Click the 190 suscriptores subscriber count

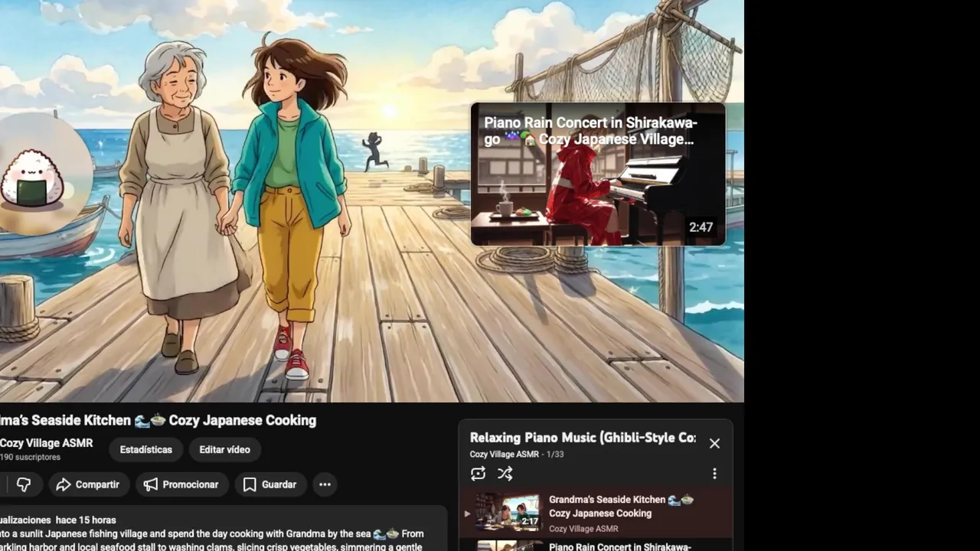30,457
